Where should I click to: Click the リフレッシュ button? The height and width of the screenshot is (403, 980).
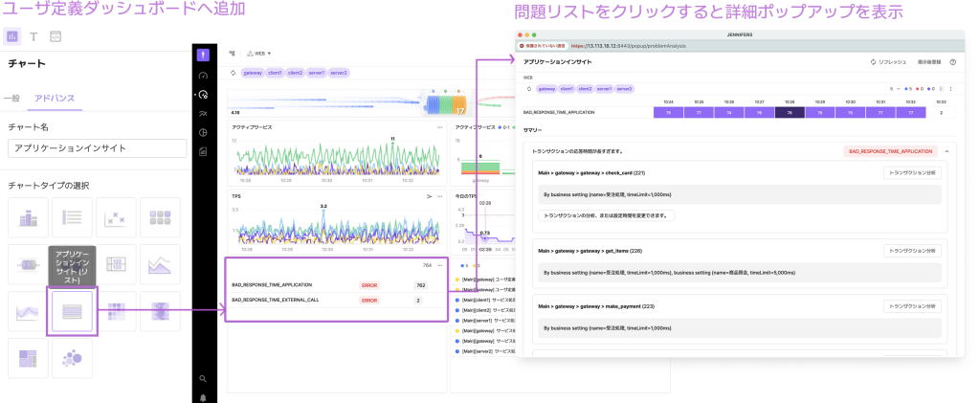click(x=888, y=61)
